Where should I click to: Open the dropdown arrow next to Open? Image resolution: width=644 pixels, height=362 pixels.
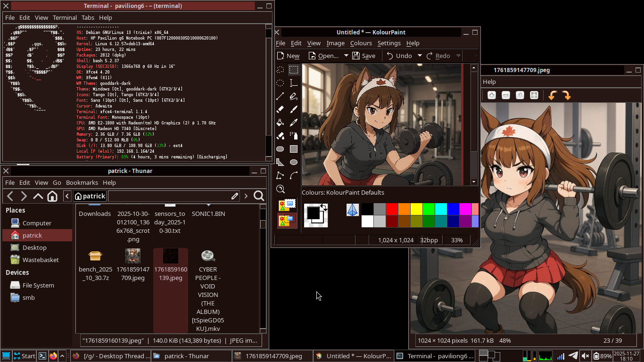[346, 56]
